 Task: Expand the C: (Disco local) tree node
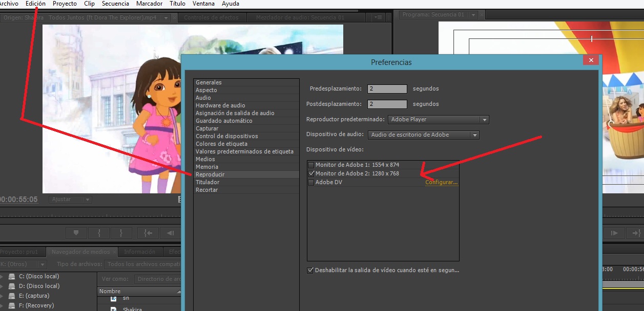click(x=2, y=277)
